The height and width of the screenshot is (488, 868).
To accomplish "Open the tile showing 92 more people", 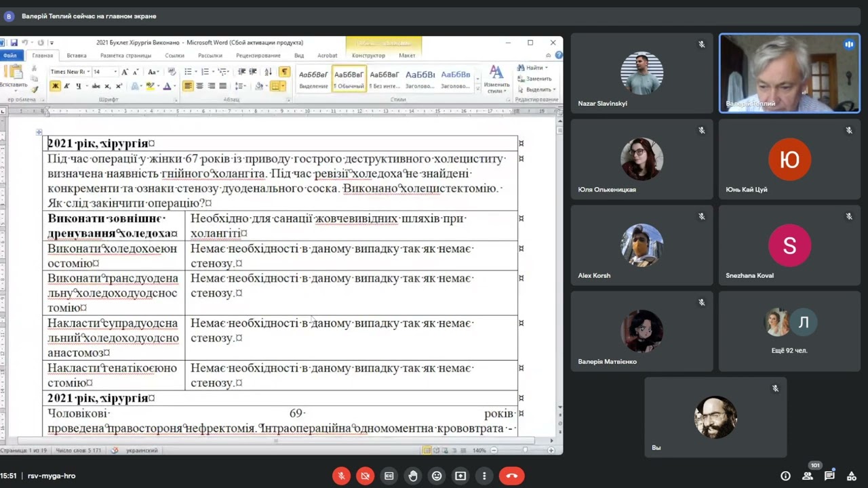I will tap(789, 331).
